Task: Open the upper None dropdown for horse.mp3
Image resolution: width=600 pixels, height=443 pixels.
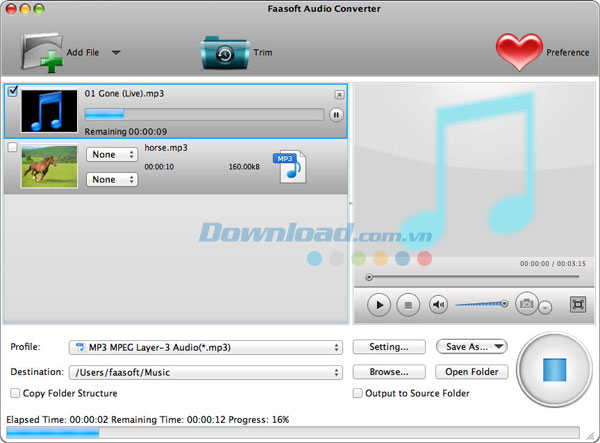Action: pos(112,155)
